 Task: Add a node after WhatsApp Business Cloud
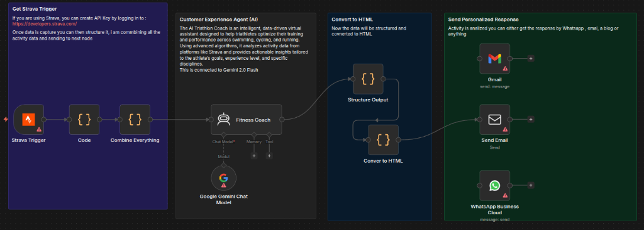pos(531,185)
